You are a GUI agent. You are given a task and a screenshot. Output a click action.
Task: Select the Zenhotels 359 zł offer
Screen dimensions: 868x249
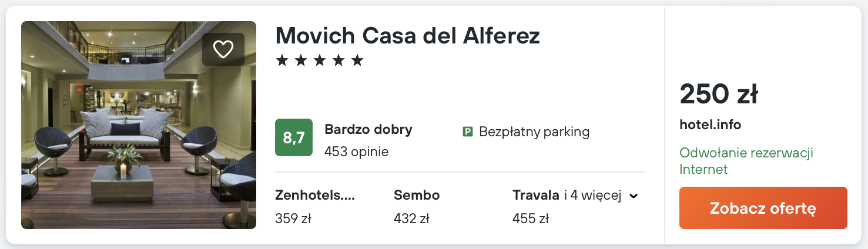[315, 207]
